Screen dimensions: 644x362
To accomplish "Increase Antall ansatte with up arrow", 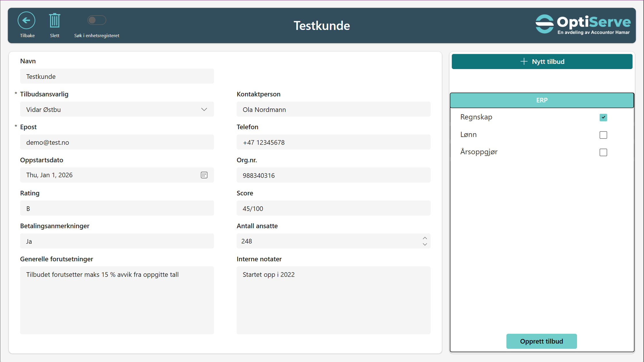I will [x=425, y=238].
